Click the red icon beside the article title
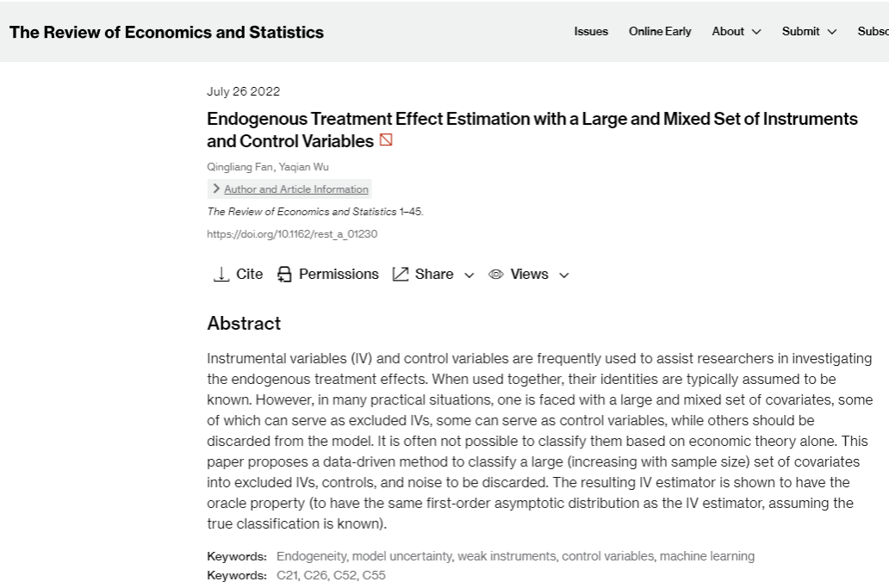This screenshot has height=588, width=889. tap(386, 140)
